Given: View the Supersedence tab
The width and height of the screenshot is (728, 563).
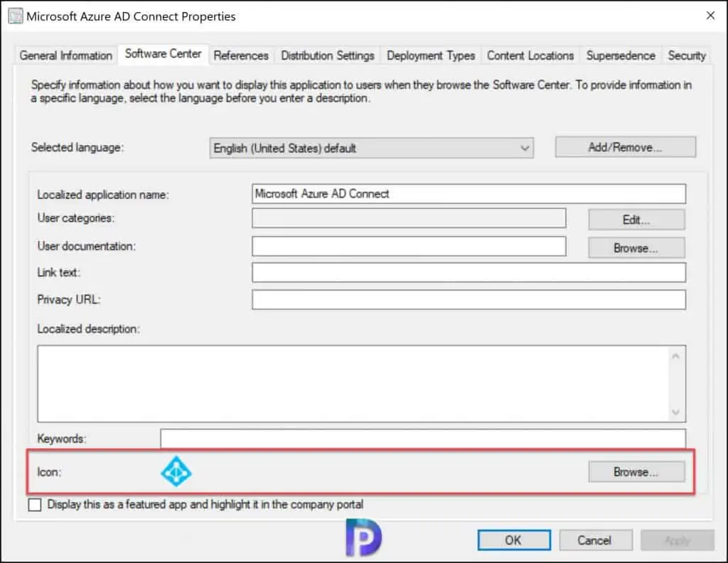Looking at the screenshot, I should 621,55.
